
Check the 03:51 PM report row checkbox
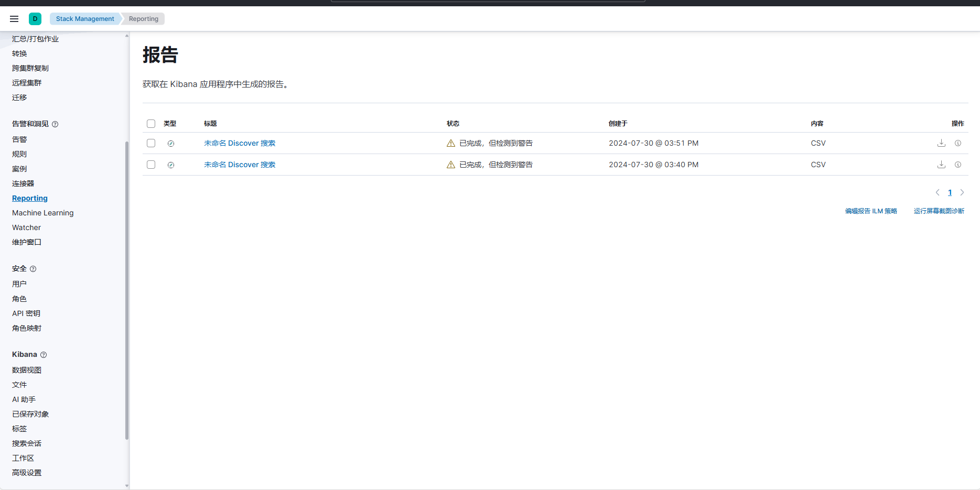[x=151, y=143]
